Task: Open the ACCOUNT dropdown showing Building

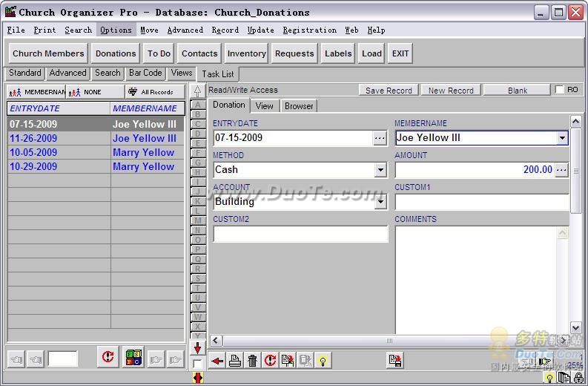Action: click(380, 202)
